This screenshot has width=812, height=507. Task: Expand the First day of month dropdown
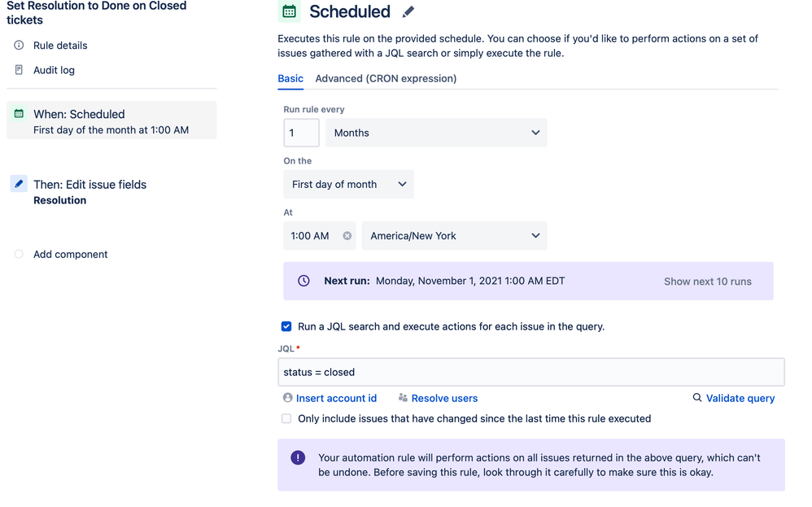tap(348, 185)
